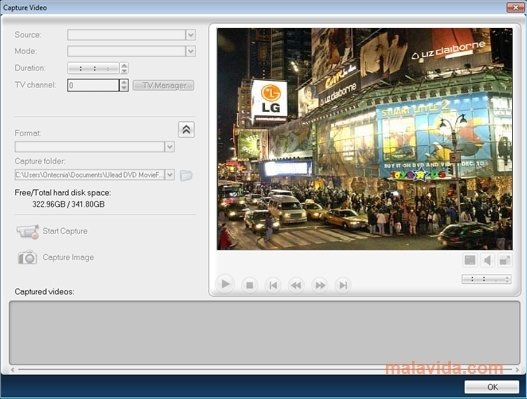Click the OK button
Image resolution: width=527 pixels, height=399 pixels.
point(492,387)
